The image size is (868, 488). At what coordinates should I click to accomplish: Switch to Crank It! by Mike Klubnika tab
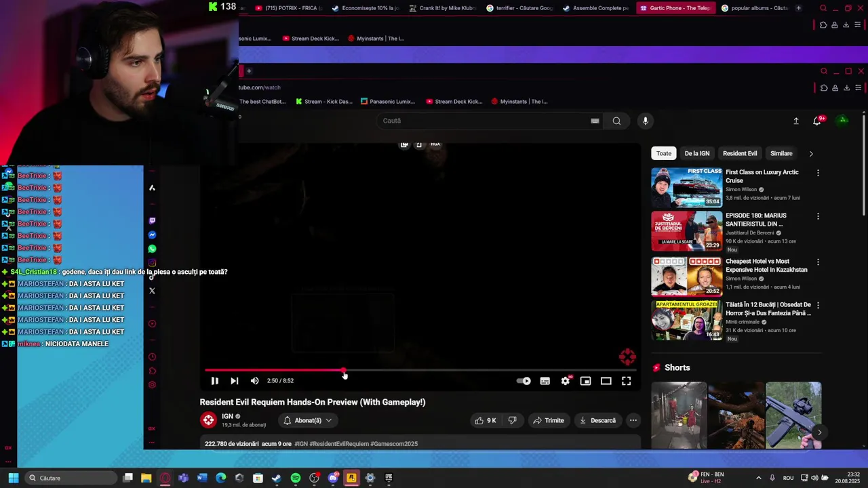[443, 8]
